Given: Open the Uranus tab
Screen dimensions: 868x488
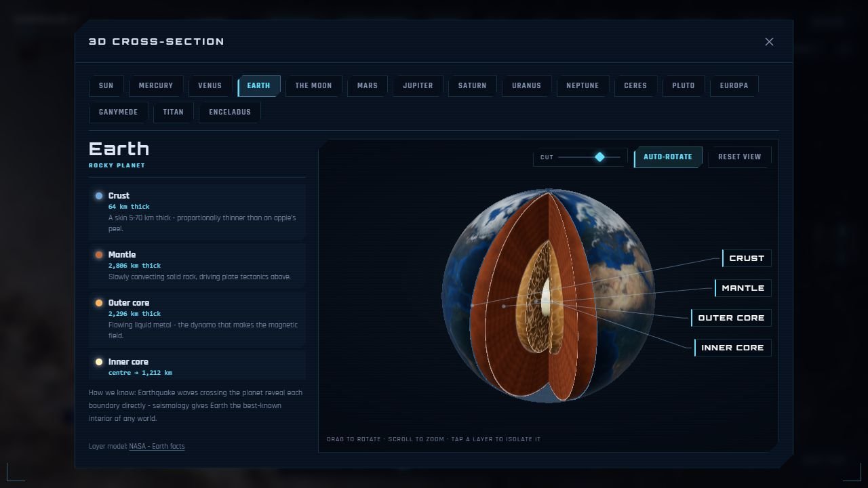Looking at the screenshot, I should pyautogui.click(x=526, y=85).
